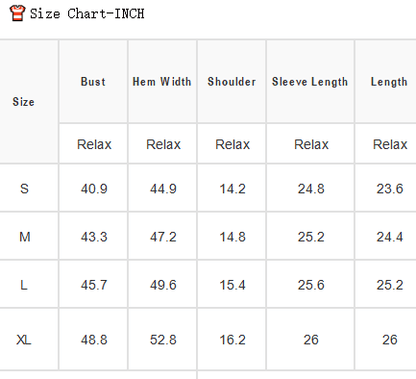Screen dimensions: 416x379
Task: Select the Sleeve Length header cell
Action: (310, 82)
